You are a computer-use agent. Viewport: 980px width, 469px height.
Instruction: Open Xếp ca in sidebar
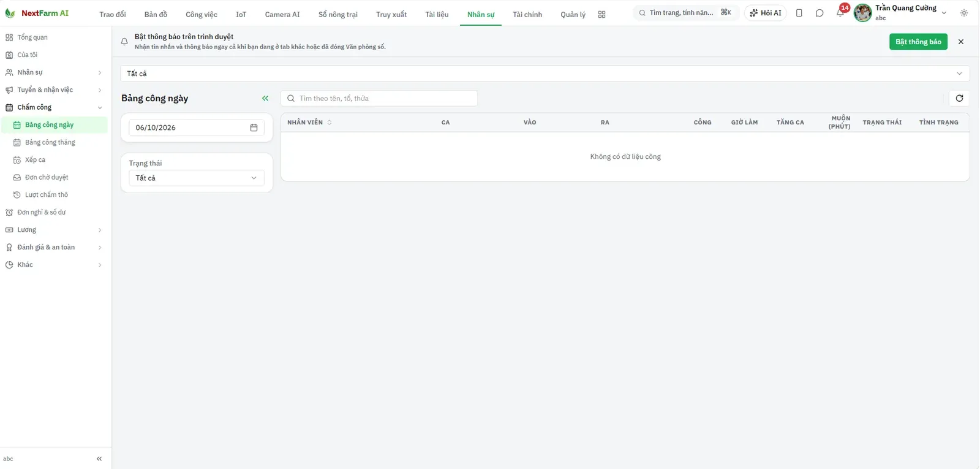click(54, 160)
